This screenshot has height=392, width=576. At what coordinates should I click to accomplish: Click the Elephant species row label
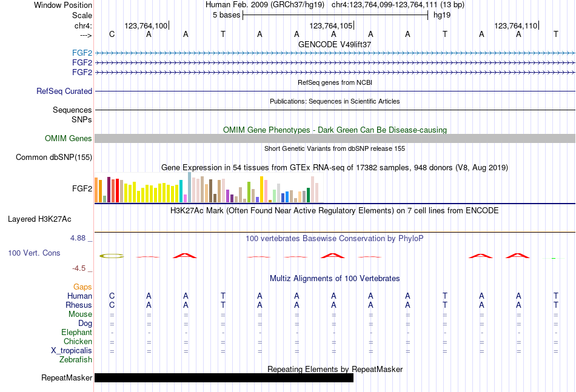coord(77,332)
